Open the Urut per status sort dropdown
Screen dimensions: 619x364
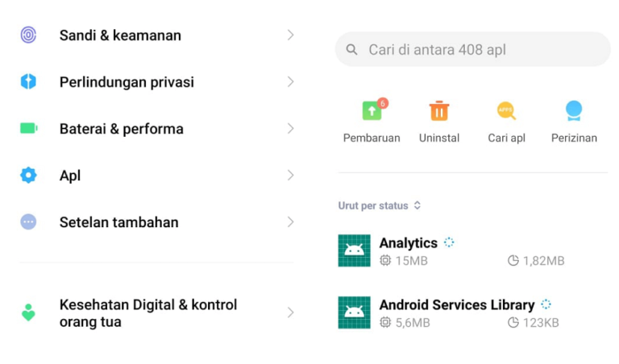(x=380, y=205)
